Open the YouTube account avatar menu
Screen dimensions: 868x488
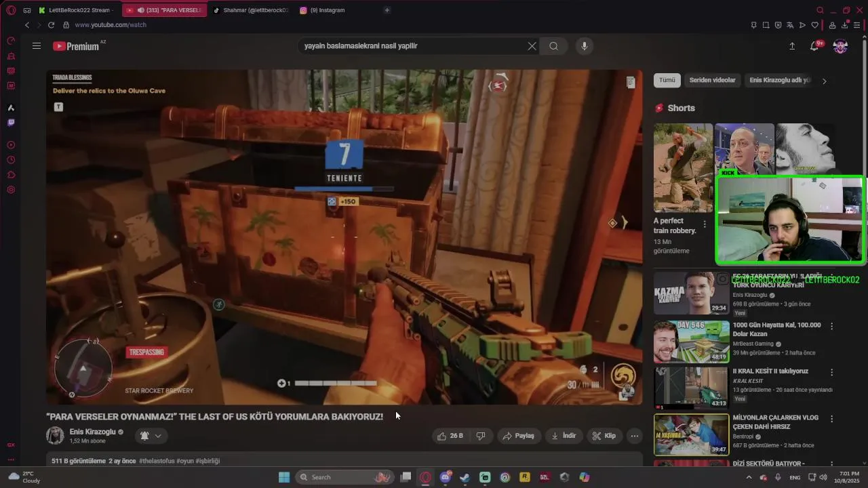840,46
